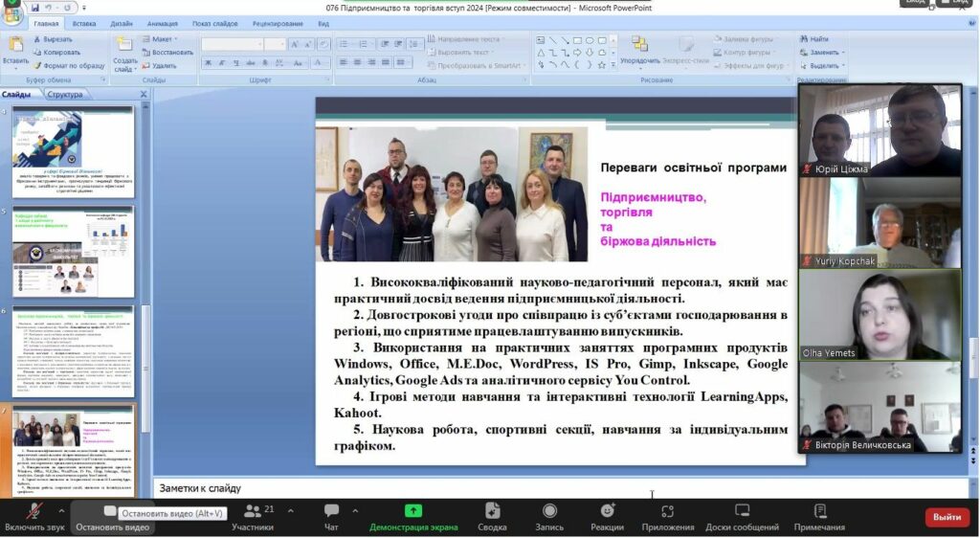Unmute microphone with Включить звук

[34, 515]
